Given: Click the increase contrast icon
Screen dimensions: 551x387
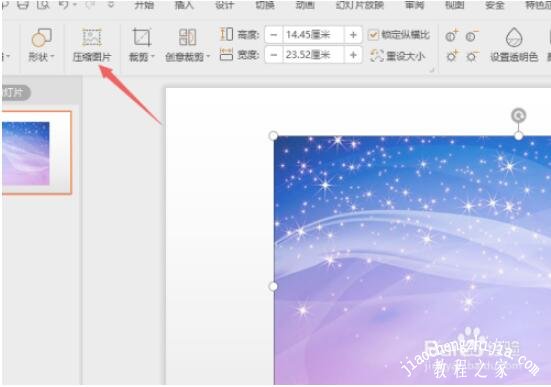Looking at the screenshot, I should [x=452, y=36].
